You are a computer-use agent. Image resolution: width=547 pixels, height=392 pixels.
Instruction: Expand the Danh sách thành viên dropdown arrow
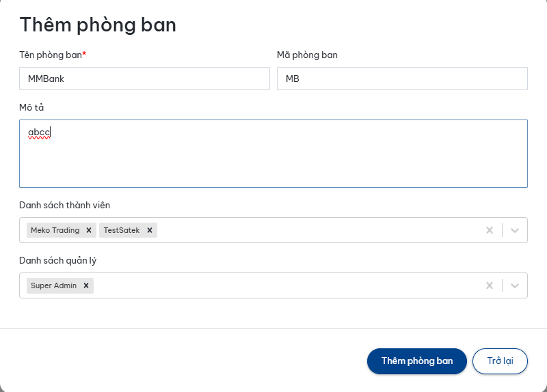515,230
